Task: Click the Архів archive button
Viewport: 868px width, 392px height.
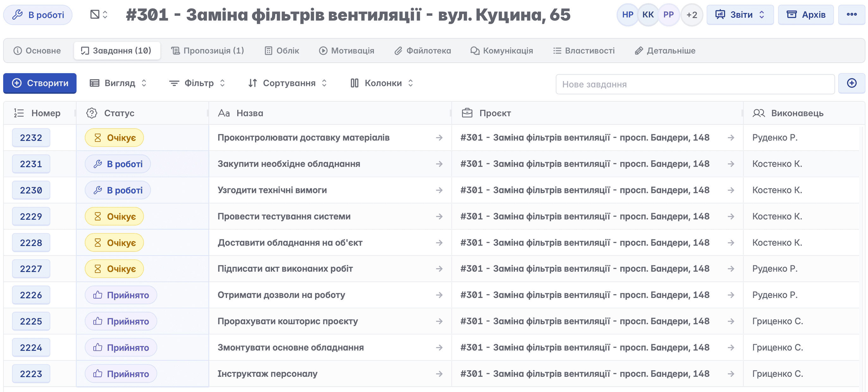Action: click(805, 15)
